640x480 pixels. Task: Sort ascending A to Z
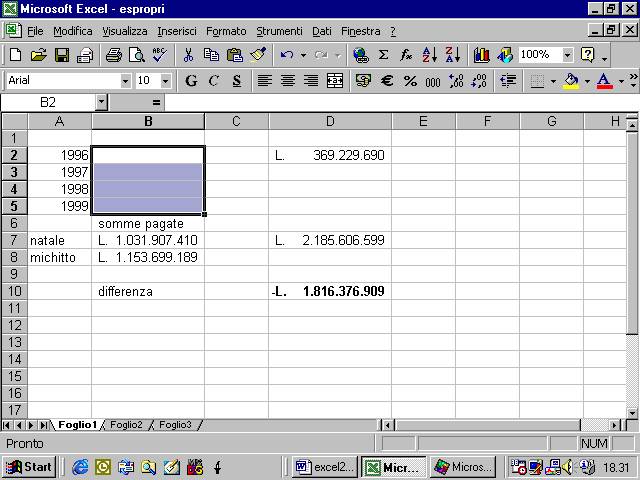click(x=429, y=55)
